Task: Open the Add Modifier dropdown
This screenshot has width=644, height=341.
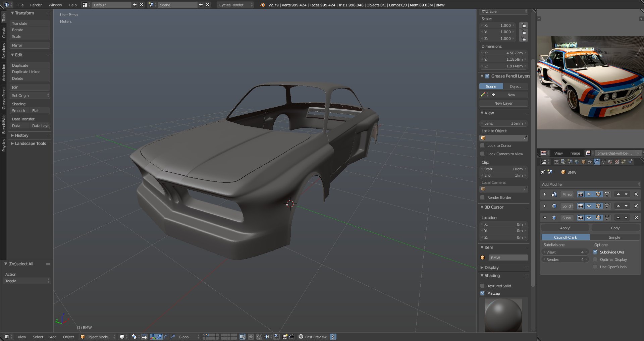Action: click(590, 184)
